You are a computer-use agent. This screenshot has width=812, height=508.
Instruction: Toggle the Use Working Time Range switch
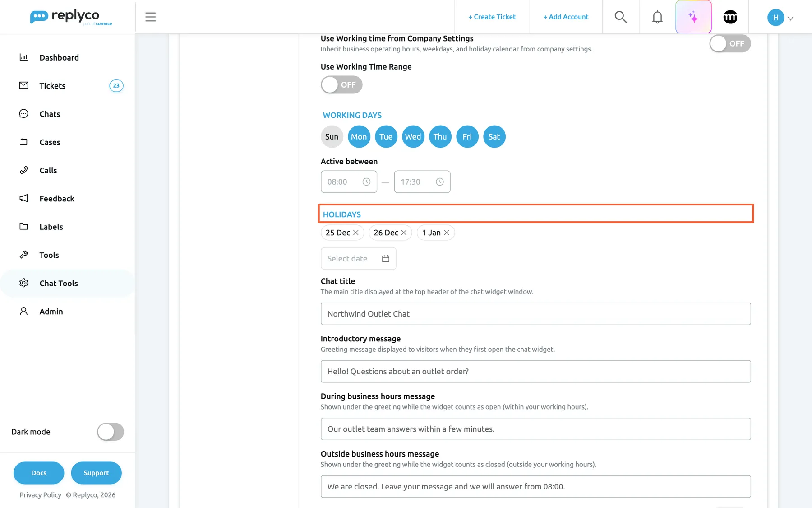point(341,85)
